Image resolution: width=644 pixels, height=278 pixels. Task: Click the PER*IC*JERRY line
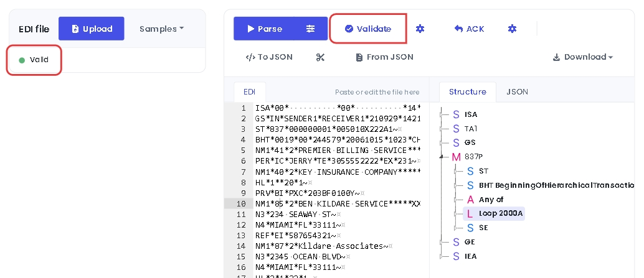338,161
